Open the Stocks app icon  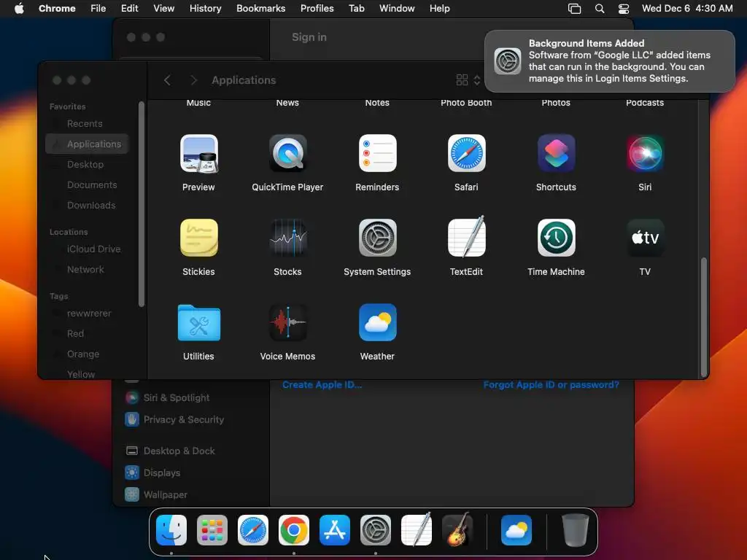tap(287, 238)
